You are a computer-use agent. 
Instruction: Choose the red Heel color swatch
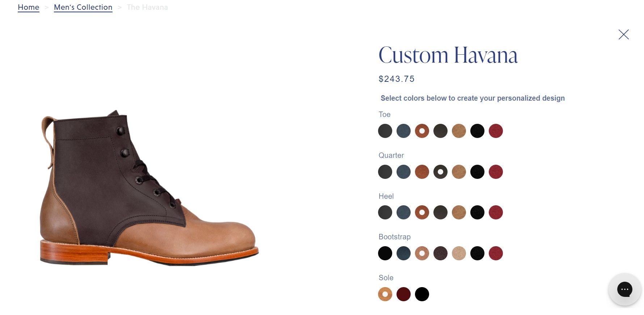496,212
